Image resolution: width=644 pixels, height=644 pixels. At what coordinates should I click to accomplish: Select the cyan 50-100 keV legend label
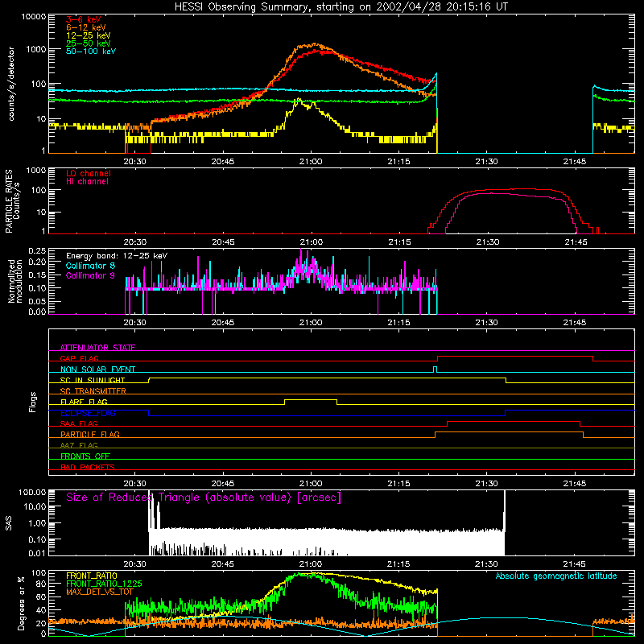[91, 52]
